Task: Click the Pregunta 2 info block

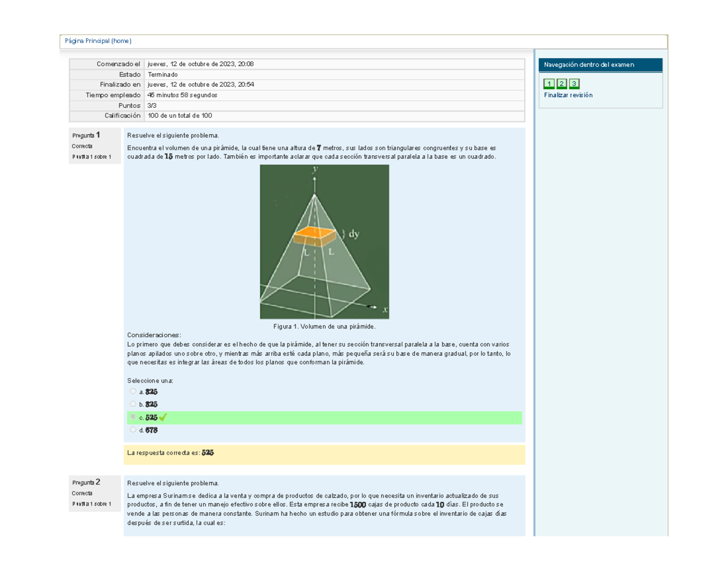Action: click(x=94, y=493)
